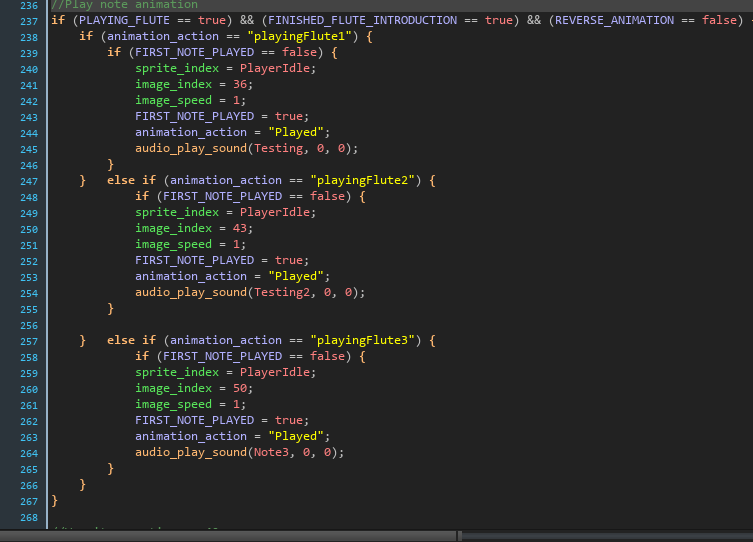This screenshot has width=753, height=542.
Task: Click line number 237 in the gutter
Action: 29,22
